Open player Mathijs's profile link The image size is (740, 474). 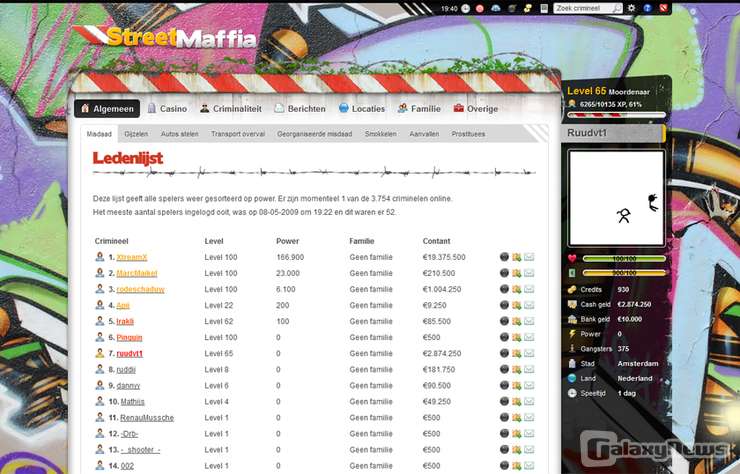132,402
